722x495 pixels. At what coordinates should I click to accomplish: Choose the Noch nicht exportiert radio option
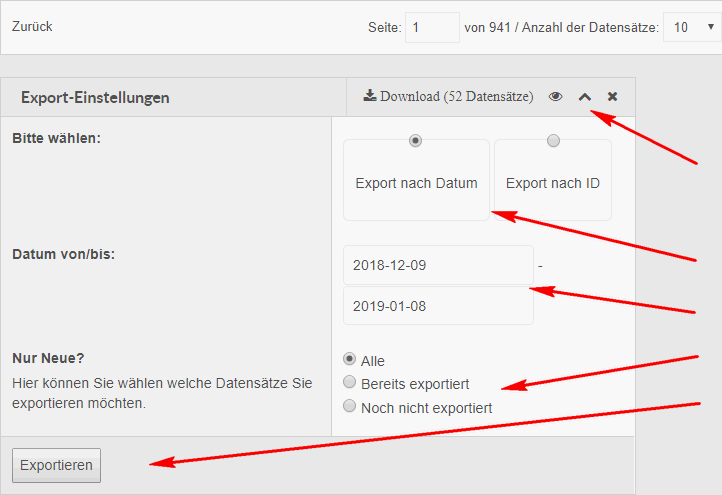coord(349,406)
